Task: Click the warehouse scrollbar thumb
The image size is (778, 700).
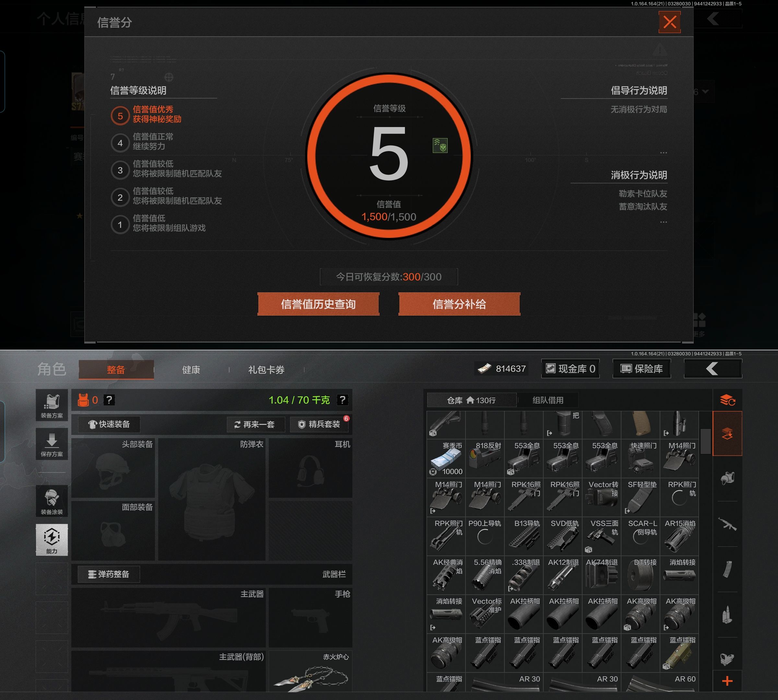Action: pyautogui.click(x=705, y=441)
